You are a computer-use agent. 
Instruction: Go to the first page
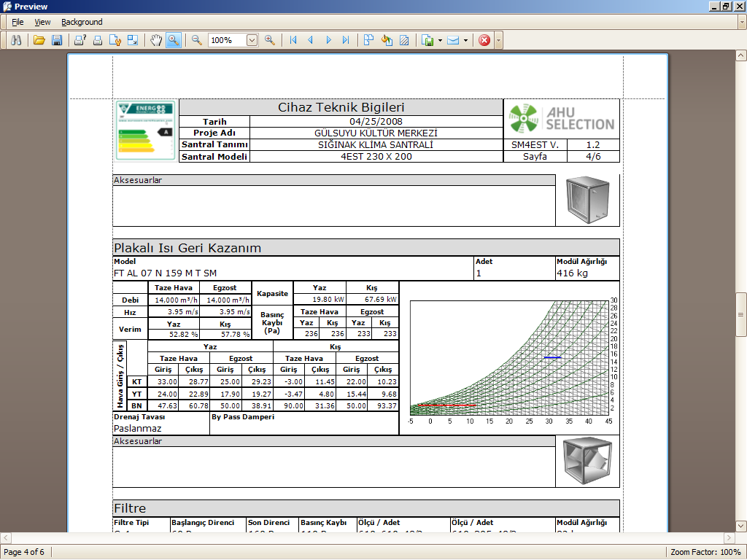[x=293, y=40]
